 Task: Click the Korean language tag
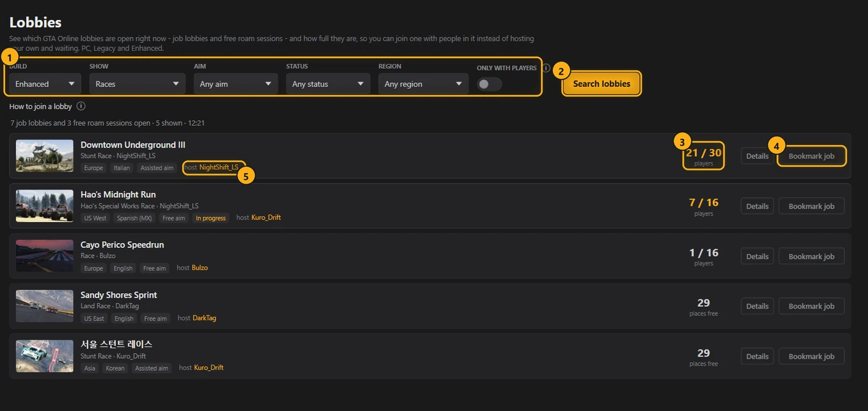(115, 368)
